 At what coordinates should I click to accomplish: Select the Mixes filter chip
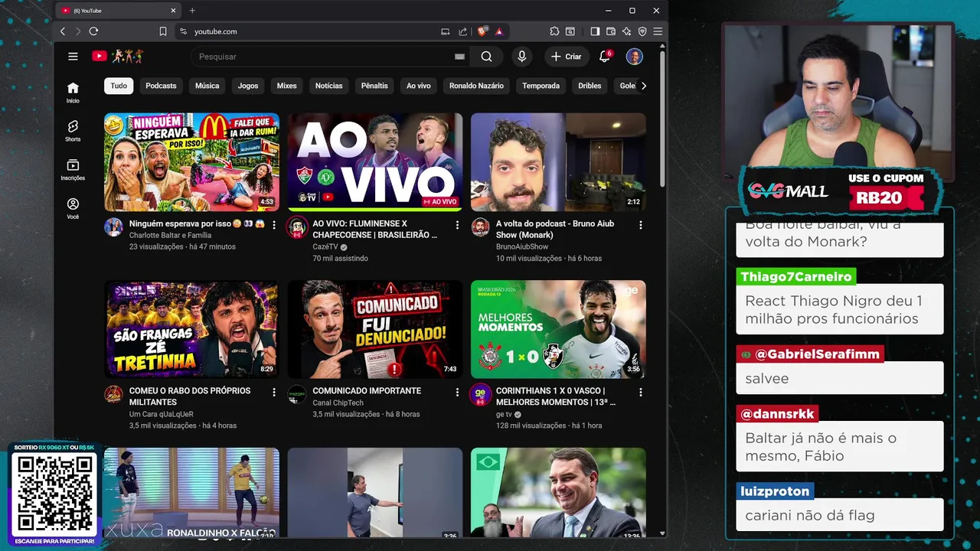(x=286, y=86)
